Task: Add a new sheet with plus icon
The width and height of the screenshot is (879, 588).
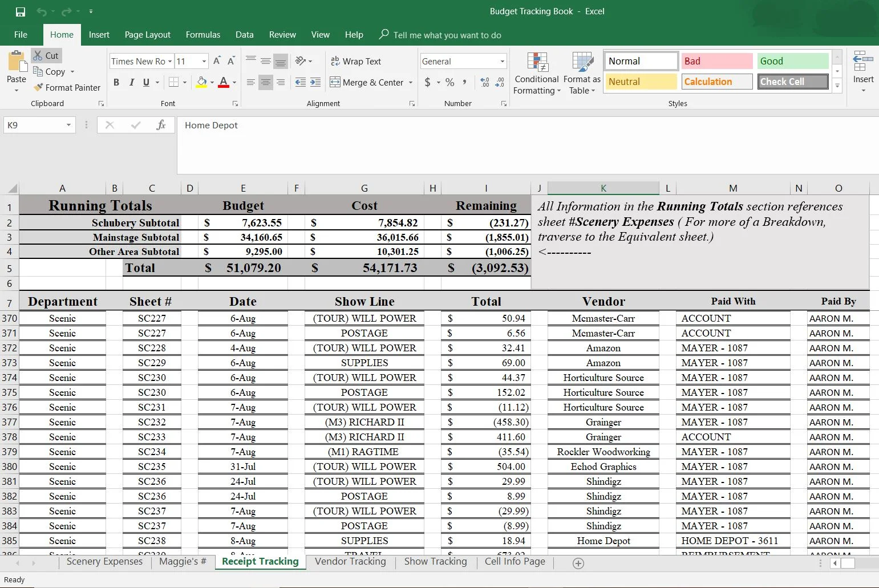Action: (x=578, y=563)
